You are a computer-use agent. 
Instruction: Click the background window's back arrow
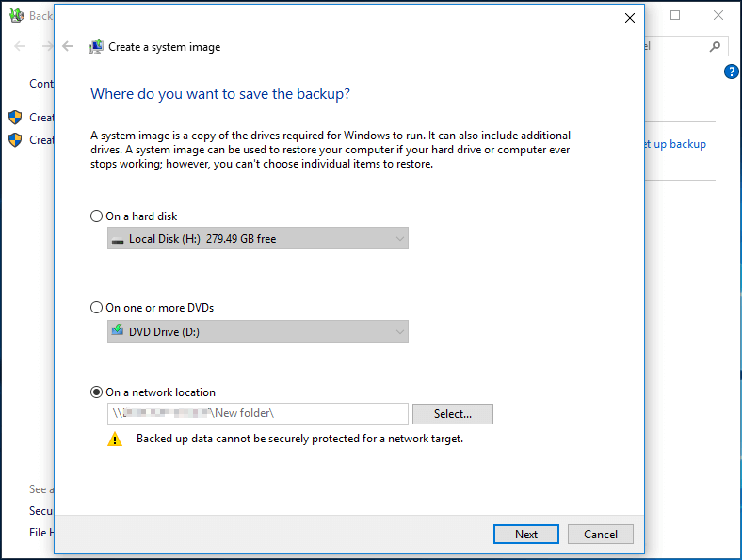coord(20,46)
